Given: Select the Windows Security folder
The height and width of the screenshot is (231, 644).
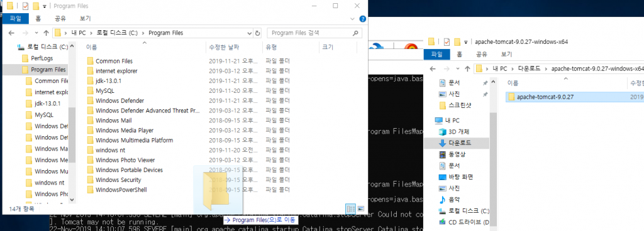Looking at the screenshot, I should click(x=118, y=180).
